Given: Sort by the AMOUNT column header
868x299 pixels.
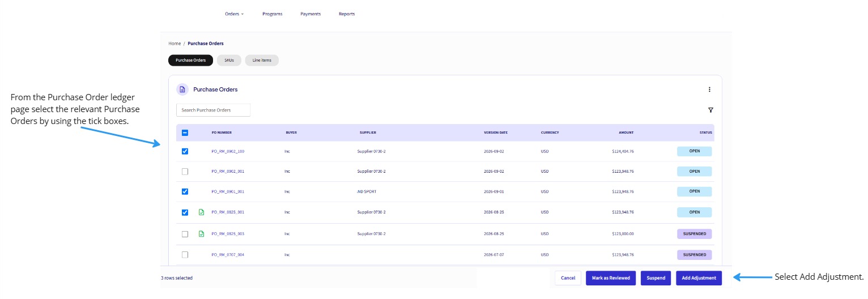Looking at the screenshot, I should [626, 133].
